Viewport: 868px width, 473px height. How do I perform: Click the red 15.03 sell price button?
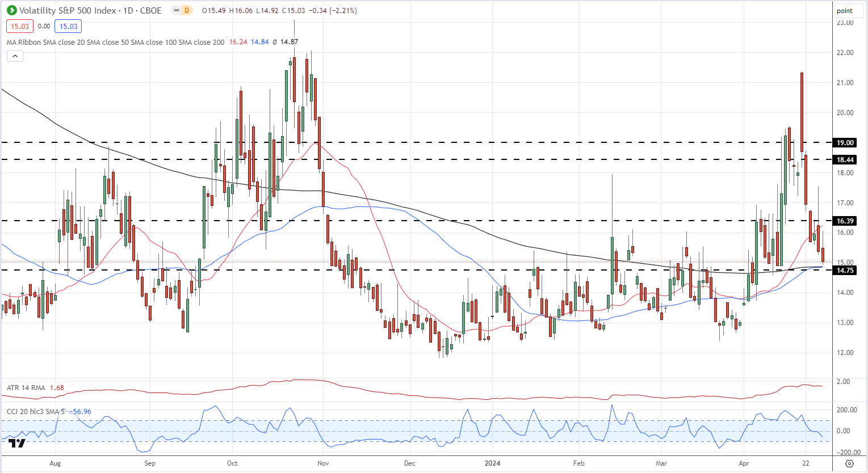[x=20, y=26]
